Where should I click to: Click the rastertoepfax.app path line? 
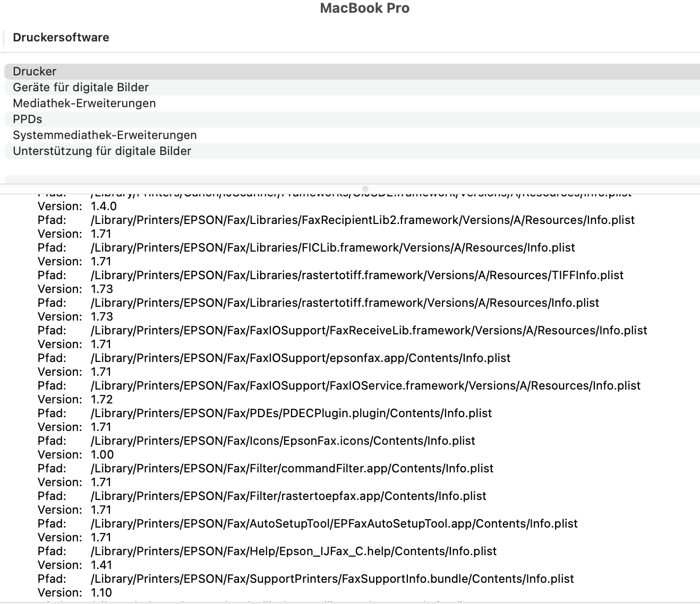(x=288, y=496)
